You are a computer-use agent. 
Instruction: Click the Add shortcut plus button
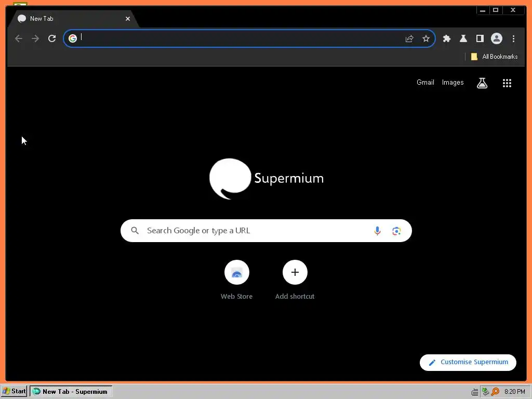pos(295,272)
